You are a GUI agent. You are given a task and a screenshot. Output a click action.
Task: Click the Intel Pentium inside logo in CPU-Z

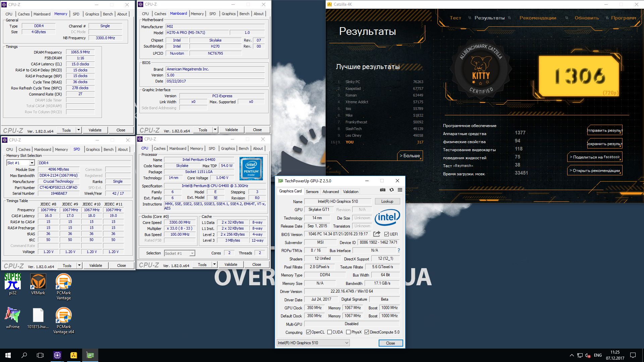[251, 169]
